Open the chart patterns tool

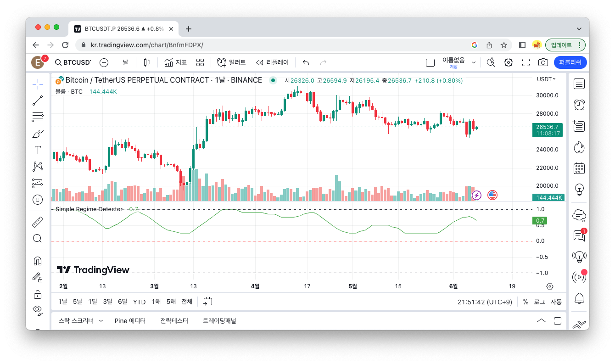pos(38,167)
